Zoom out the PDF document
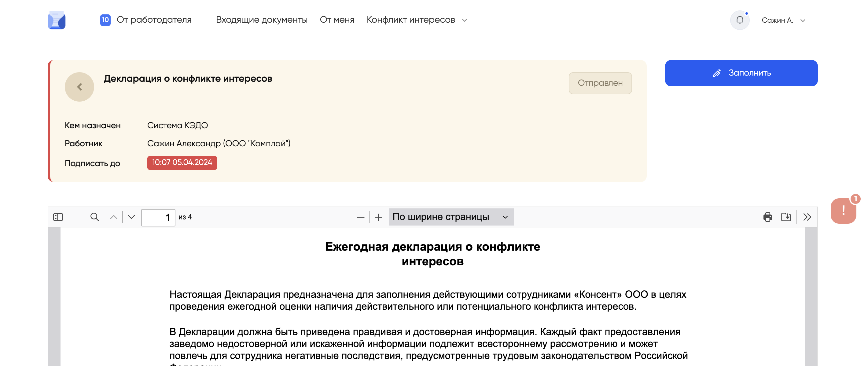The width and height of the screenshot is (868, 366). [x=361, y=217]
